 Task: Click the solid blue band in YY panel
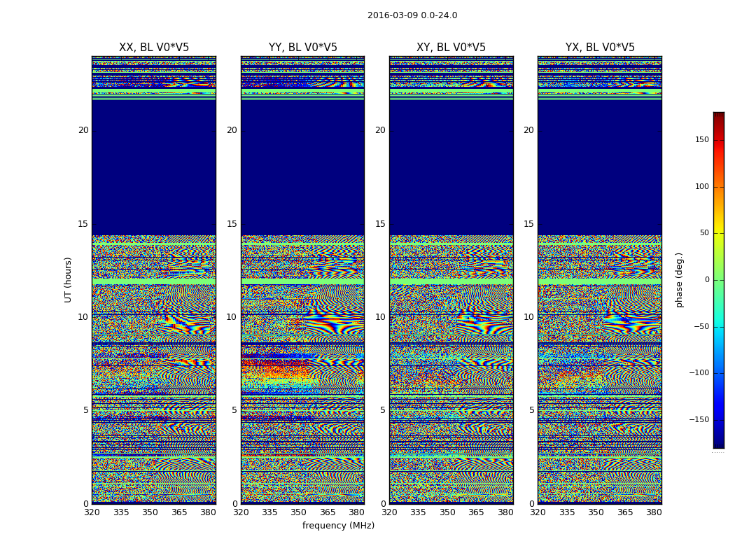(302, 168)
